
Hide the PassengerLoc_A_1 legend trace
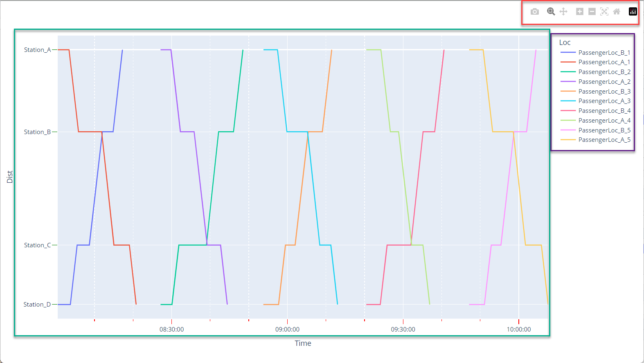[x=604, y=62]
